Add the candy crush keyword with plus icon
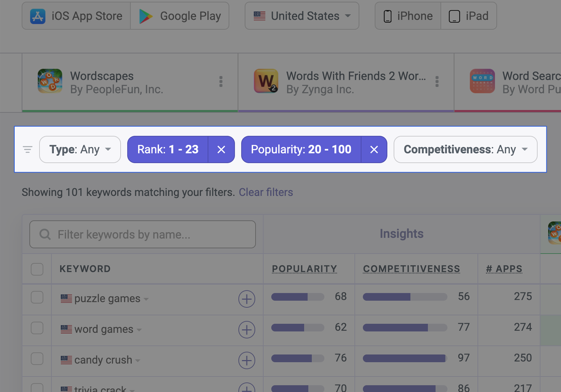 coord(247,360)
